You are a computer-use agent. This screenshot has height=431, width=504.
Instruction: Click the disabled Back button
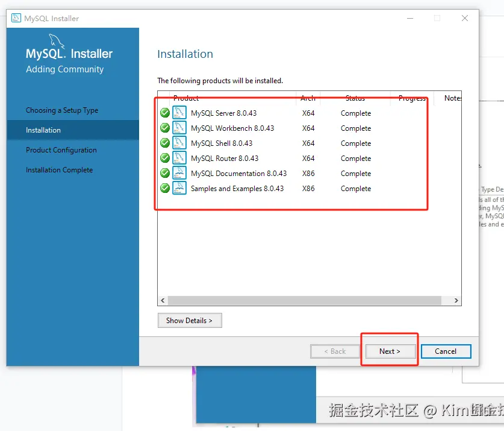[x=335, y=351]
